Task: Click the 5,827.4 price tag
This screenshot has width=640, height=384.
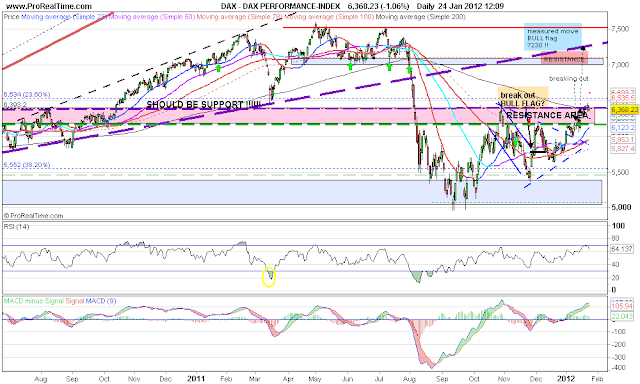Action: tap(623, 149)
